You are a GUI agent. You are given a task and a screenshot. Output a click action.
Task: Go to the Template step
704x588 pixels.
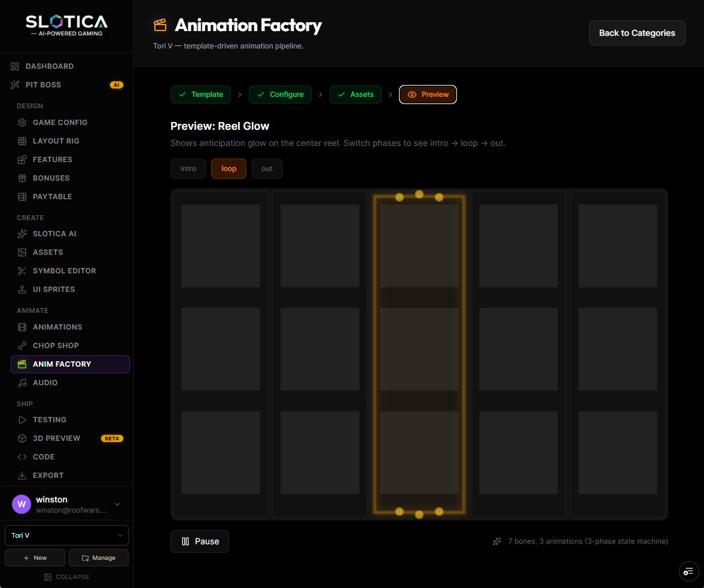tap(201, 95)
